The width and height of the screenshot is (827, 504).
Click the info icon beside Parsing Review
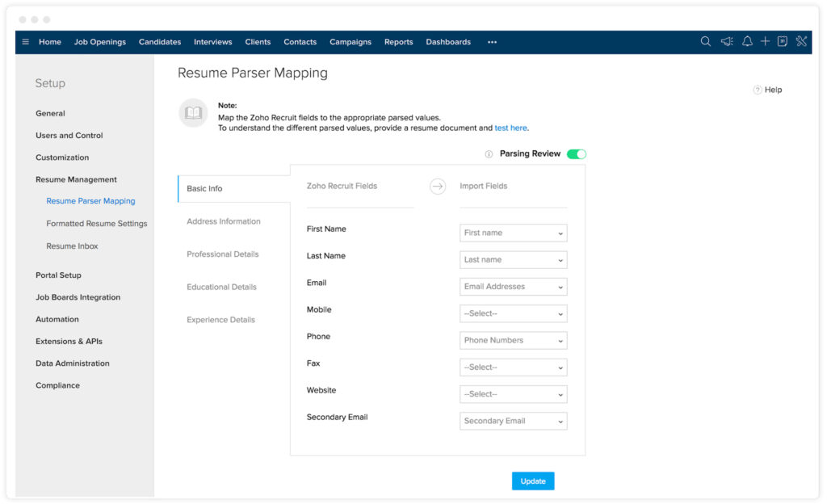(x=489, y=153)
